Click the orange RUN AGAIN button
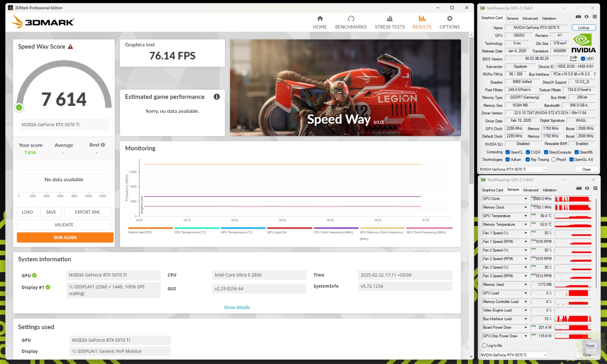 pos(65,237)
